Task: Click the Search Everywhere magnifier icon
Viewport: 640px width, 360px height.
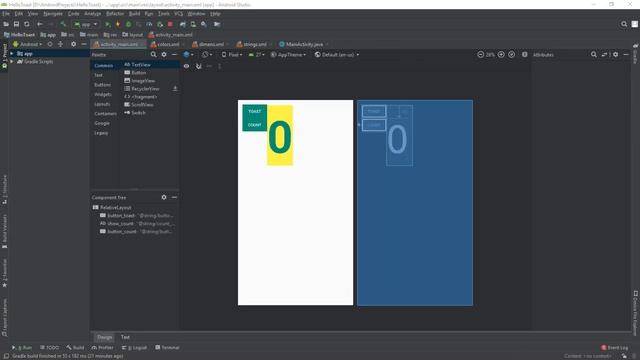Action: (x=624, y=24)
